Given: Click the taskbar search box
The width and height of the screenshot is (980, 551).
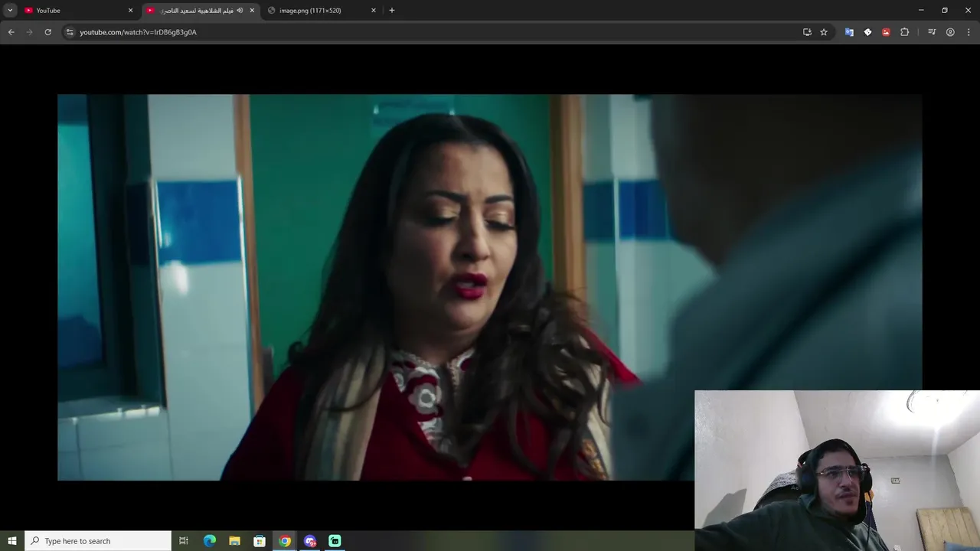Looking at the screenshot, I should pos(98,541).
